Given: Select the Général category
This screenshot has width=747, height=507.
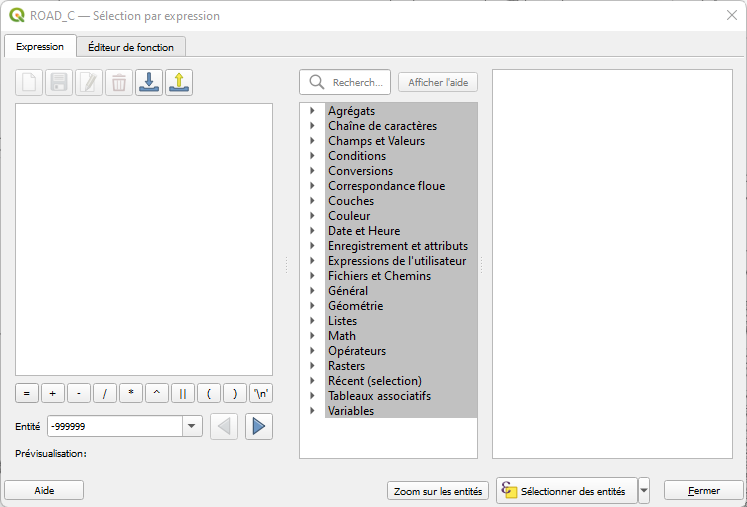Looking at the screenshot, I should coord(348,291).
